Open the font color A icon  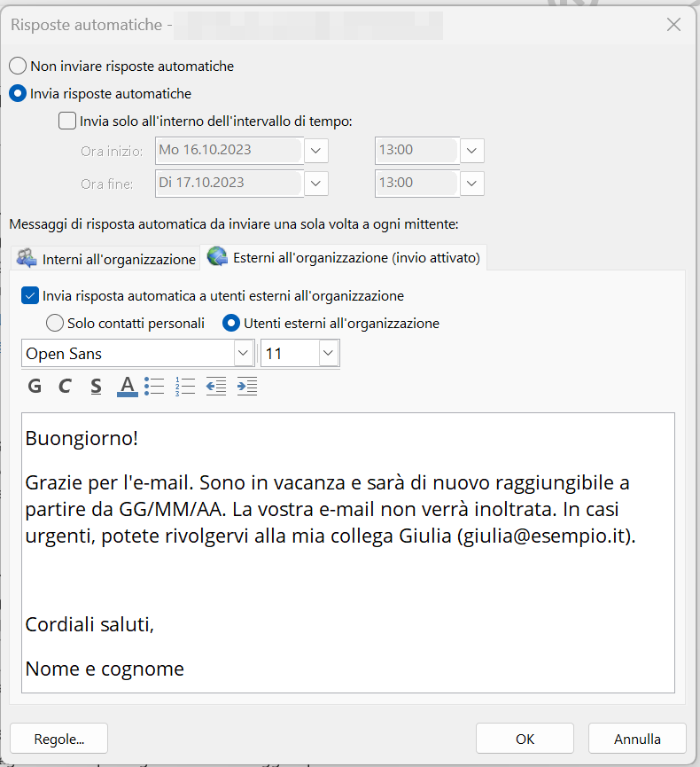[127, 386]
